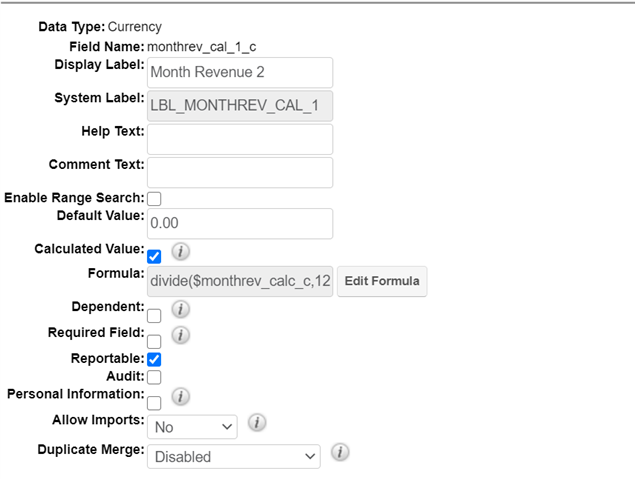Enable the Range Search checkbox
Viewport: 635px width, 479px height.
point(154,199)
